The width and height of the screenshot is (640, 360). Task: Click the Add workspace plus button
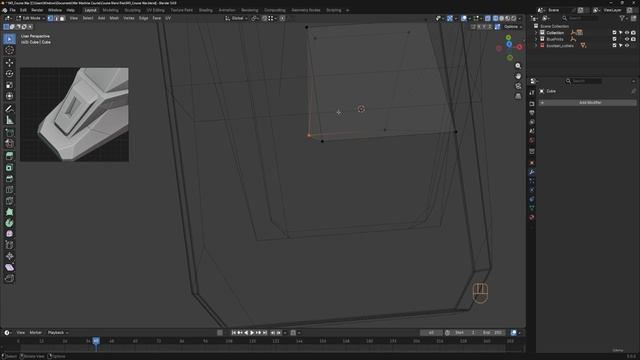[348, 10]
